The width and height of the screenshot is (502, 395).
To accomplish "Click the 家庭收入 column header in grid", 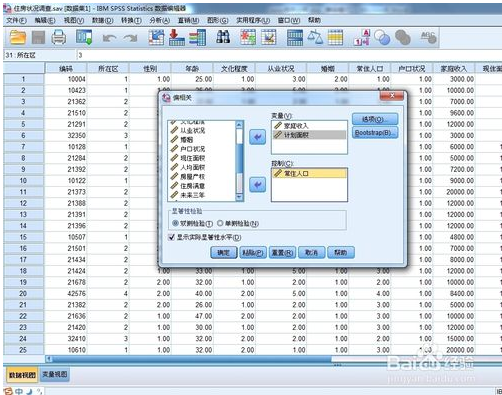I will click(454, 69).
